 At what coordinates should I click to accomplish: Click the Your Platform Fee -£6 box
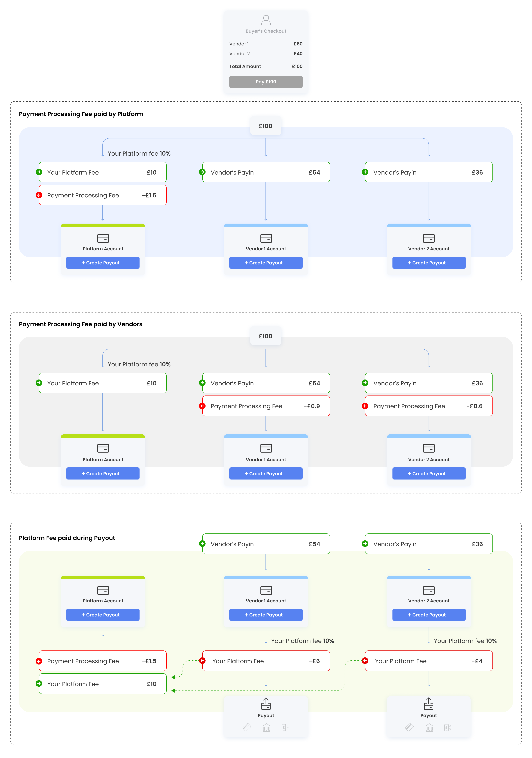coord(266,661)
